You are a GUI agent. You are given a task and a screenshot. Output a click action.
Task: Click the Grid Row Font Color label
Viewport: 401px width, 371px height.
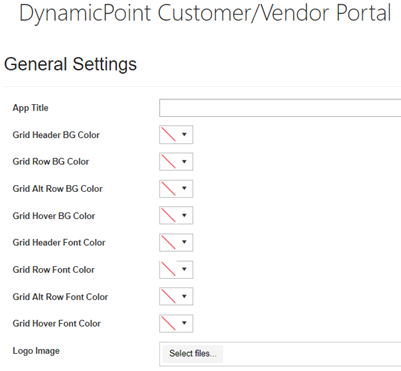pyautogui.click(x=53, y=269)
